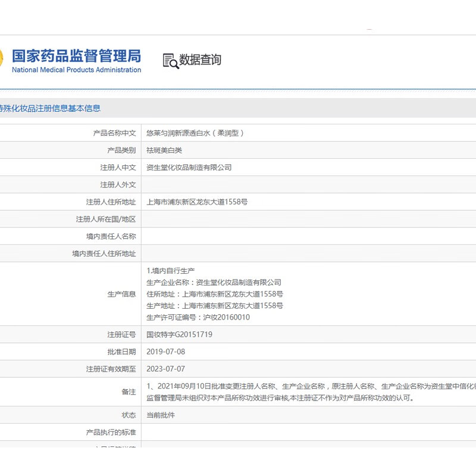Select production license number 沪妆20160010
Screen dimensions: 476x476
(227, 318)
